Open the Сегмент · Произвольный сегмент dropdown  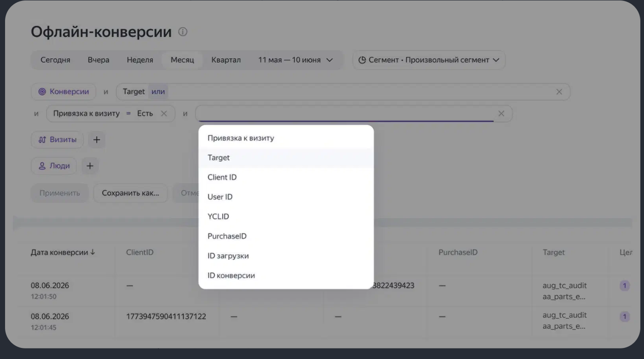(429, 60)
